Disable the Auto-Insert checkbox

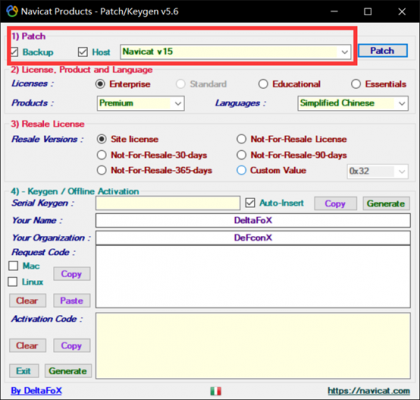(250, 203)
